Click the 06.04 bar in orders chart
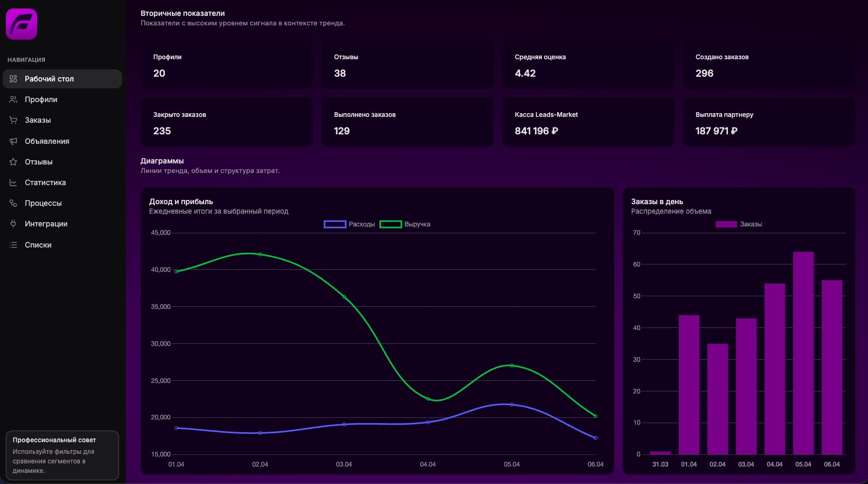 [832, 367]
